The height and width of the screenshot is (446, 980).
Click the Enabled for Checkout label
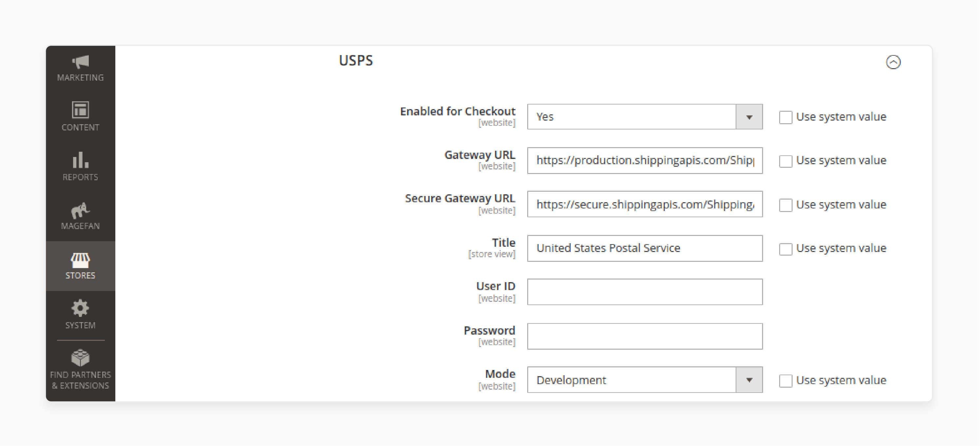[x=458, y=111]
